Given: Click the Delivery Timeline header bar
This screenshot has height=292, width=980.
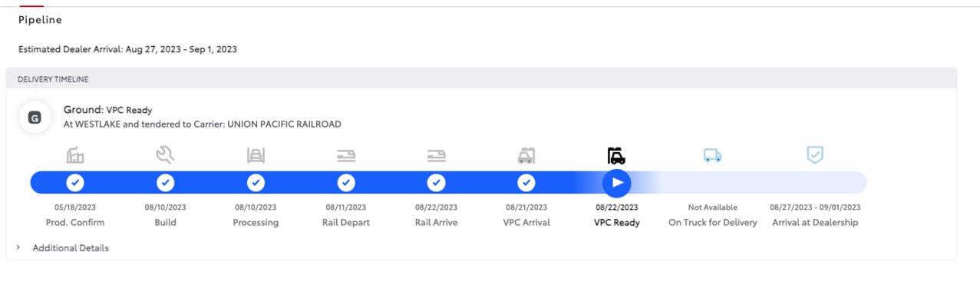Looking at the screenshot, I should (x=481, y=78).
